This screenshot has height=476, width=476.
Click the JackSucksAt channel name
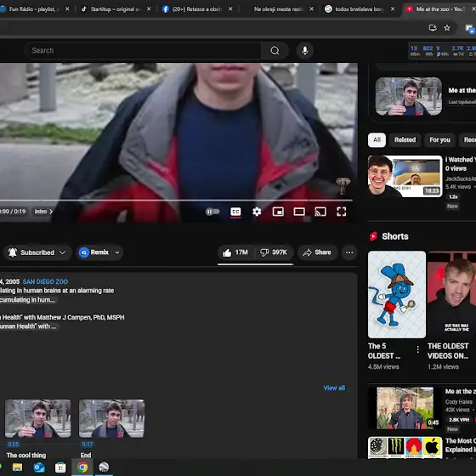(x=461, y=178)
